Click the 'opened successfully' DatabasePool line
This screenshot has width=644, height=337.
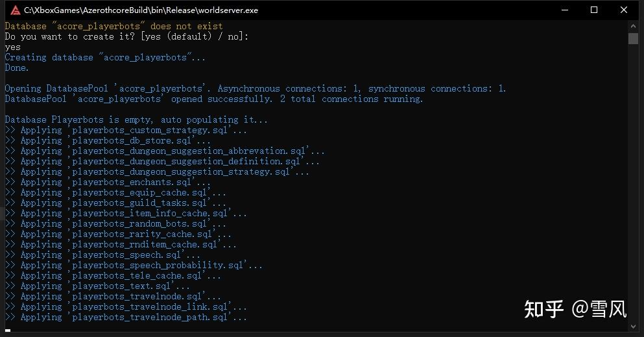214,99
